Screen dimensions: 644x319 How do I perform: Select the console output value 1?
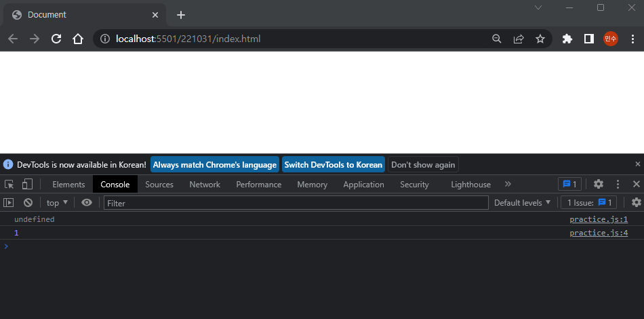coord(16,233)
